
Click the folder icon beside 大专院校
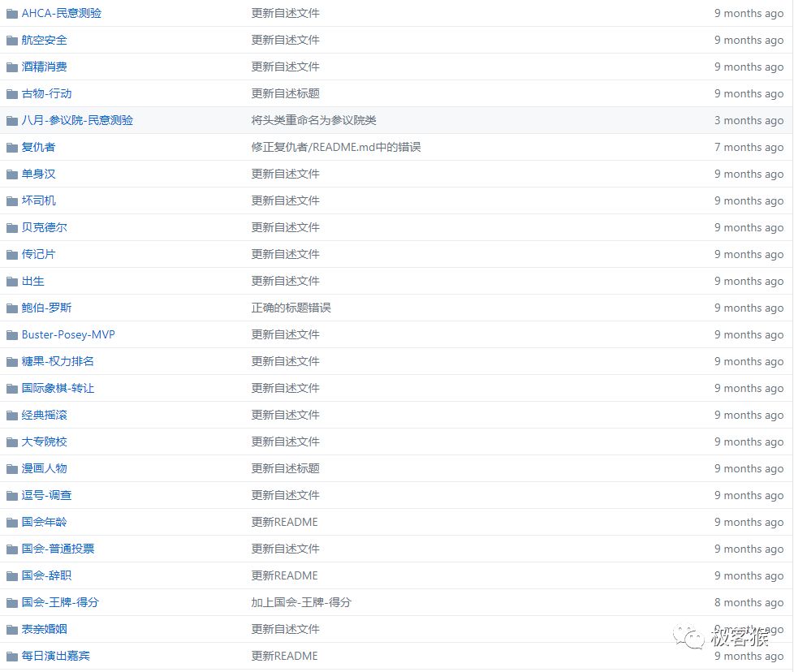click(x=12, y=442)
